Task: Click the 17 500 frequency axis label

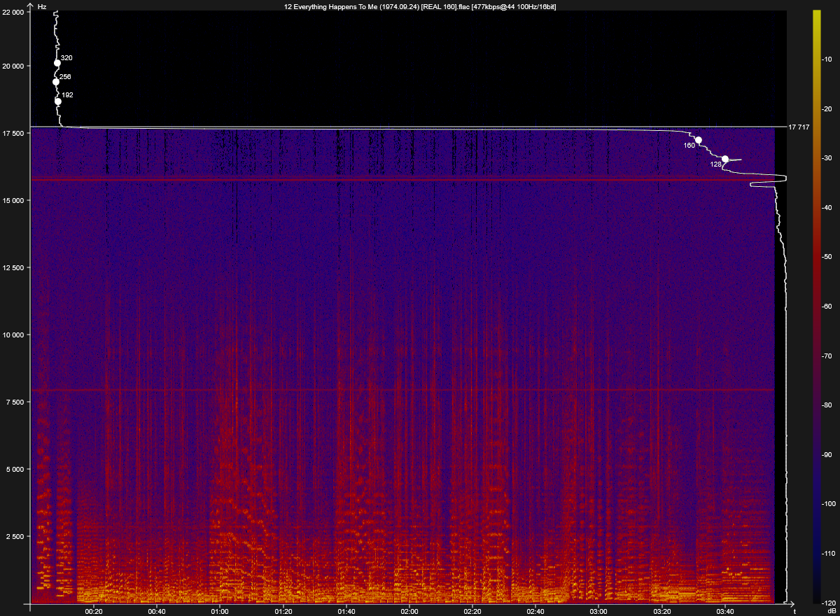Action: point(14,133)
